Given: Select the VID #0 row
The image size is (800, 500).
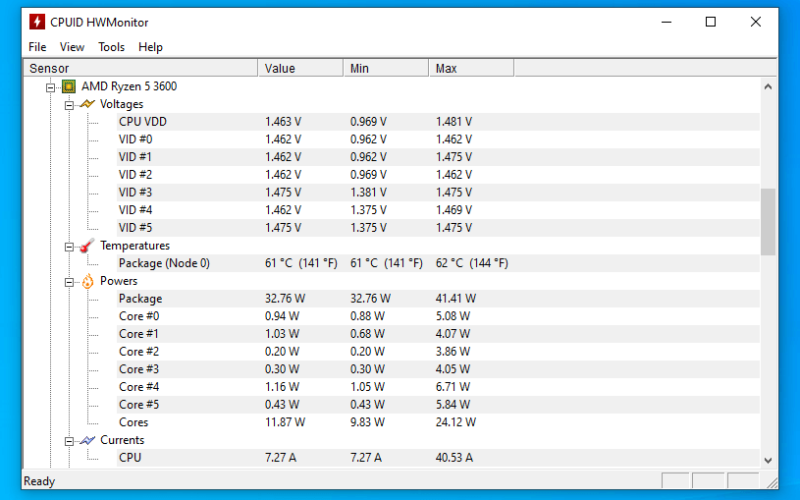Looking at the screenshot, I should click(438, 139).
